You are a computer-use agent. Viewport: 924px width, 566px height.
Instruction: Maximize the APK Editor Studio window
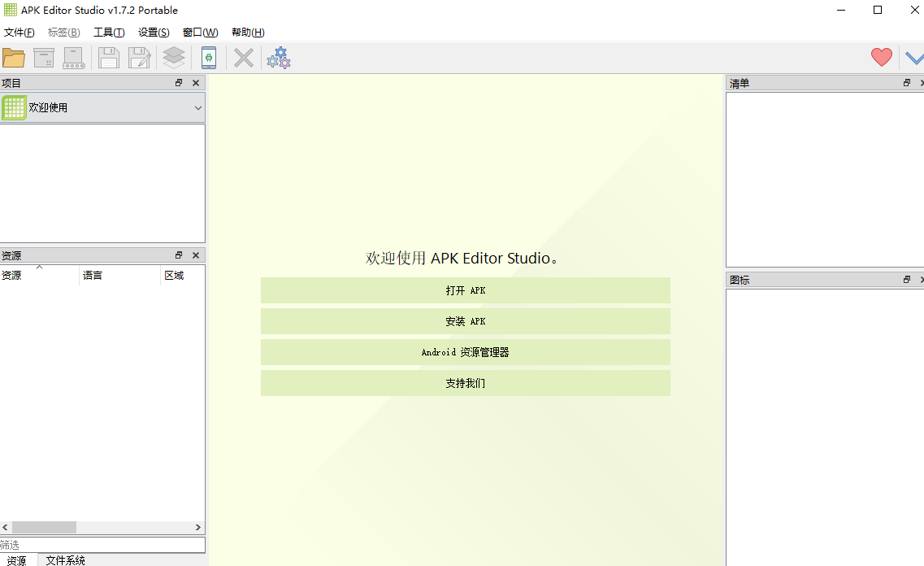coord(878,10)
